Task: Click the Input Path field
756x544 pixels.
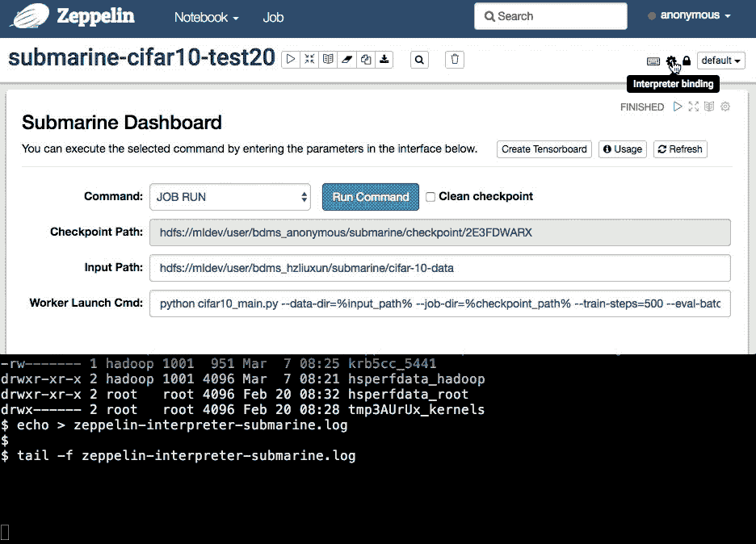Action: 439,268
